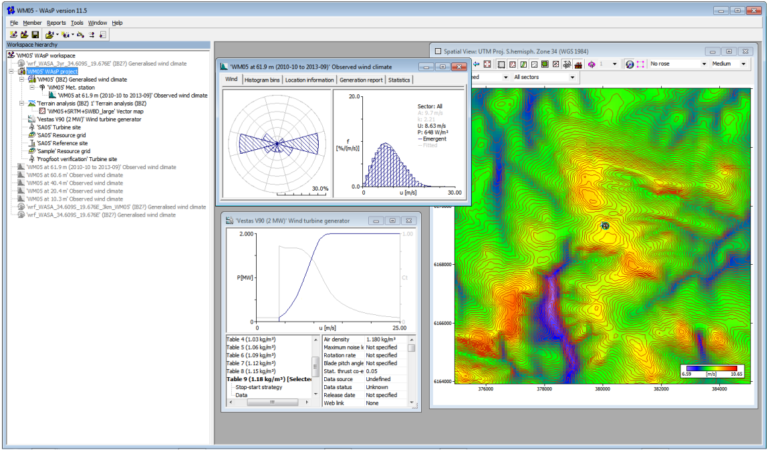Viewport: 768px width, 450px height.
Task: Click the floppy disk save icon
Action: 35,35
